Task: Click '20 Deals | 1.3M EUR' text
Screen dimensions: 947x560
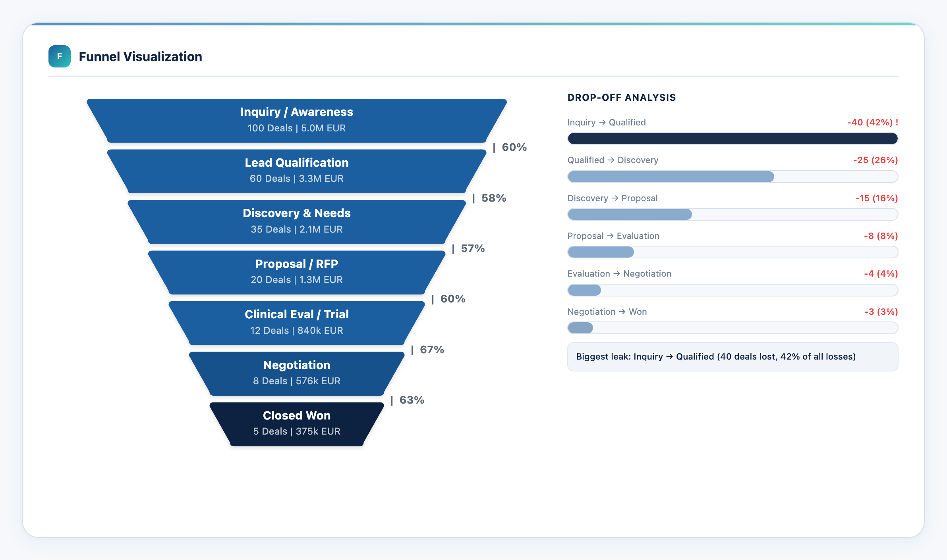Action: click(297, 280)
